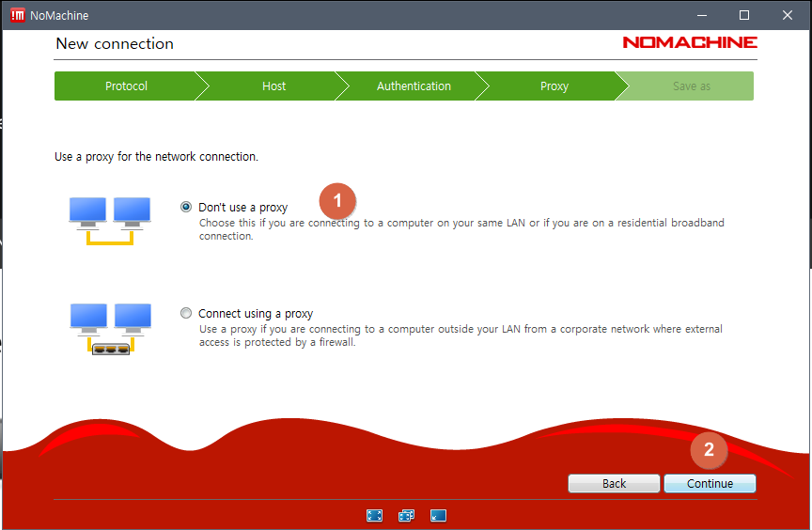Click the "Connect using a proxy" label
Image resolution: width=812 pixels, height=530 pixels.
[x=256, y=314]
